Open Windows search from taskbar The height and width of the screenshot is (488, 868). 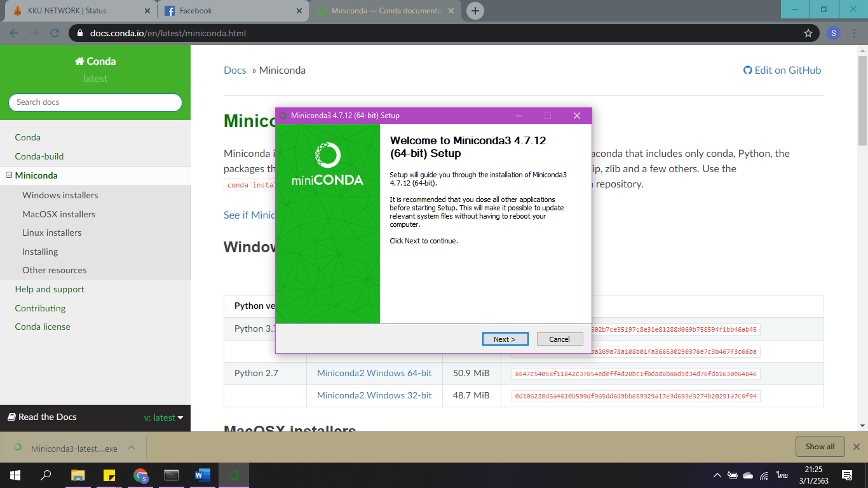click(x=46, y=475)
